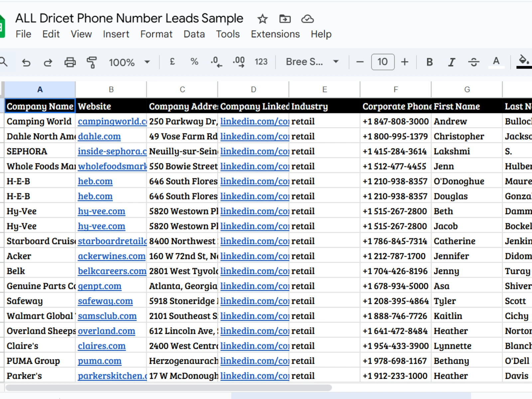The width and height of the screenshot is (532, 399).
Task: Activate the paint format tool
Action: pyautogui.click(x=92, y=62)
